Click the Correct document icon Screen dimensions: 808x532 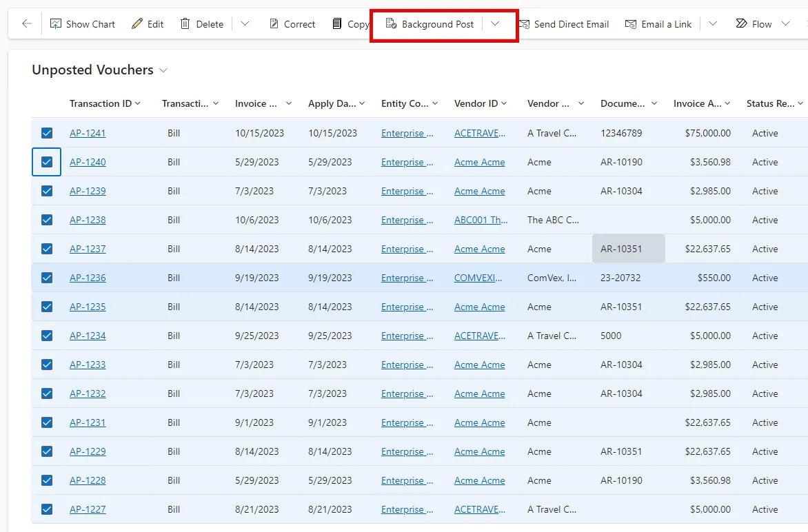(274, 23)
